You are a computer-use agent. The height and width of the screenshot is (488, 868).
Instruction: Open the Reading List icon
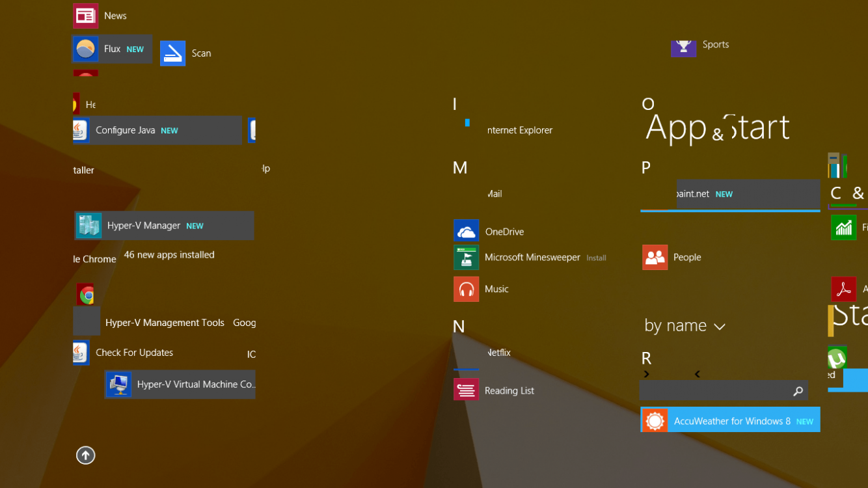466,390
